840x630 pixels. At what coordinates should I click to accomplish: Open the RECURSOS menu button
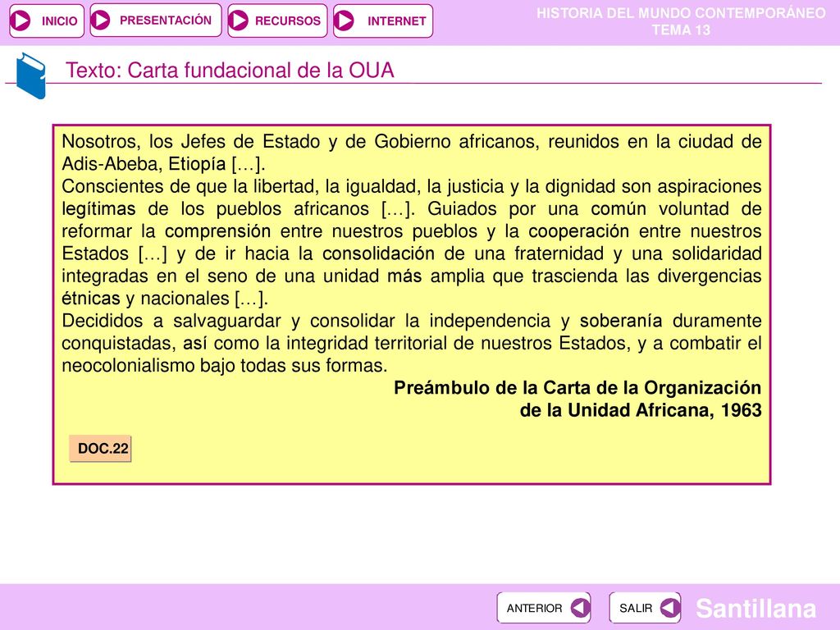[277, 21]
